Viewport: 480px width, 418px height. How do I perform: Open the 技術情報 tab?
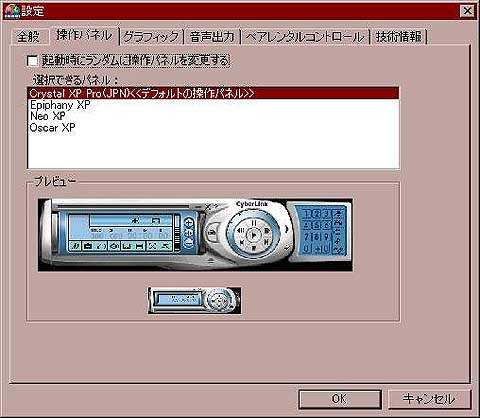click(x=399, y=36)
